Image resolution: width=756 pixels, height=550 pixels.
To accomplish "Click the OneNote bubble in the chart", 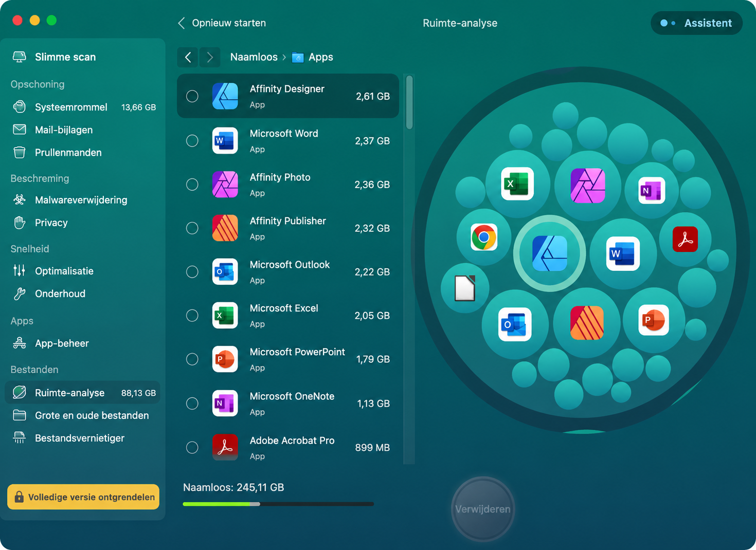I will point(652,190).
